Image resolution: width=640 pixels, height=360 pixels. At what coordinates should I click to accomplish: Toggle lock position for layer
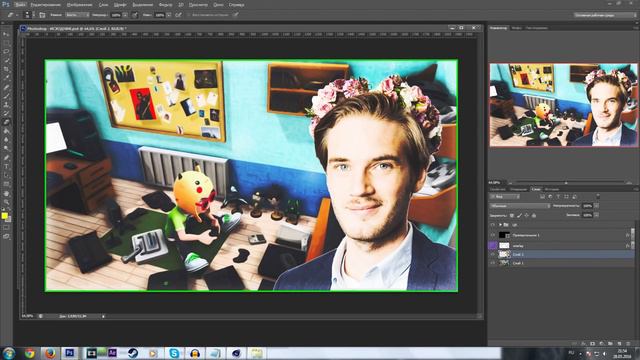(x=527, y=216)
